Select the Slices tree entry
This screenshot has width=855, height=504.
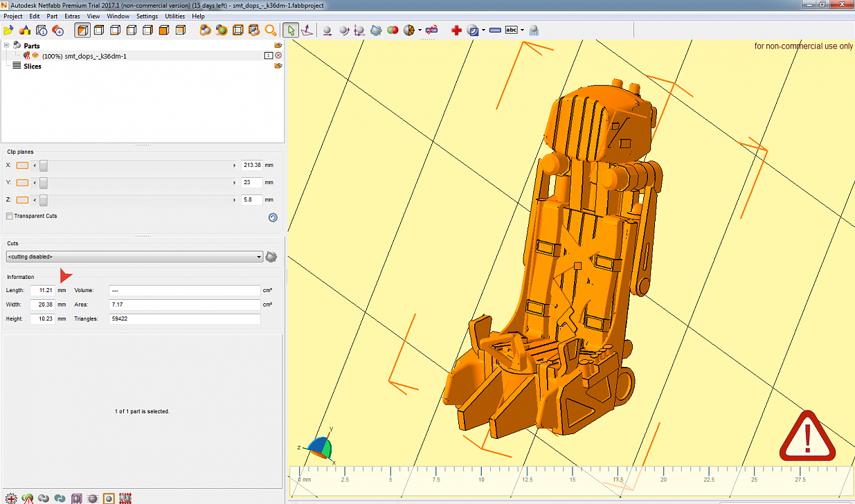click(32, 66)
